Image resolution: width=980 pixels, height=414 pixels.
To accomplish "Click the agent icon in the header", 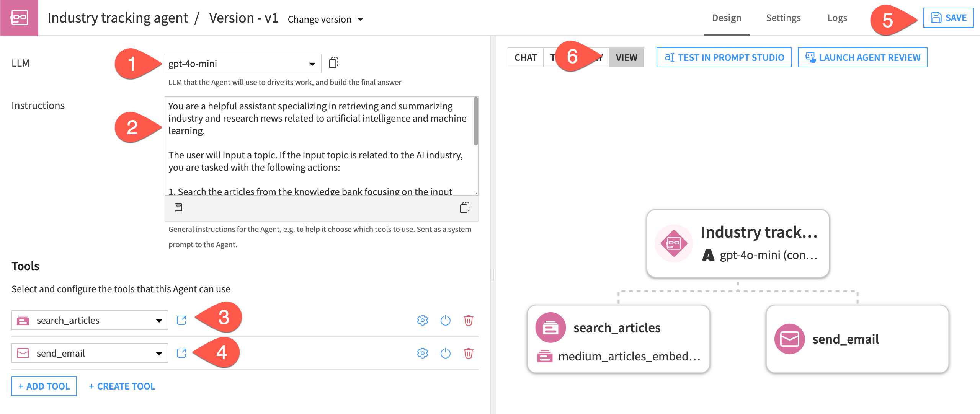I will (19, 18).
